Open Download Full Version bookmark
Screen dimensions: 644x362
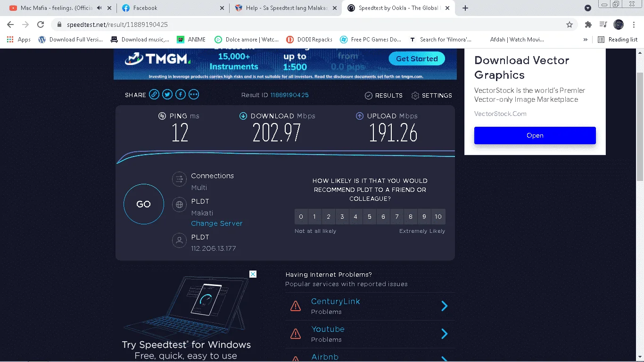tap(71, 40)
